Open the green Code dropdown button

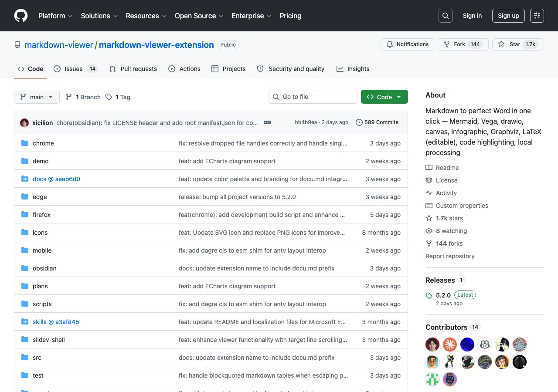tap(384, 97)
